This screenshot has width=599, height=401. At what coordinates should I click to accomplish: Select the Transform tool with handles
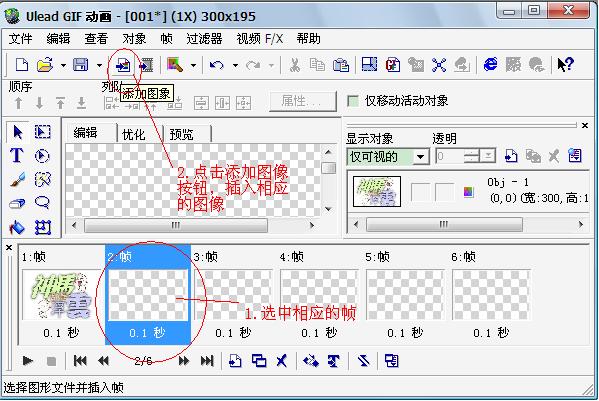click(x=42, y=228)
